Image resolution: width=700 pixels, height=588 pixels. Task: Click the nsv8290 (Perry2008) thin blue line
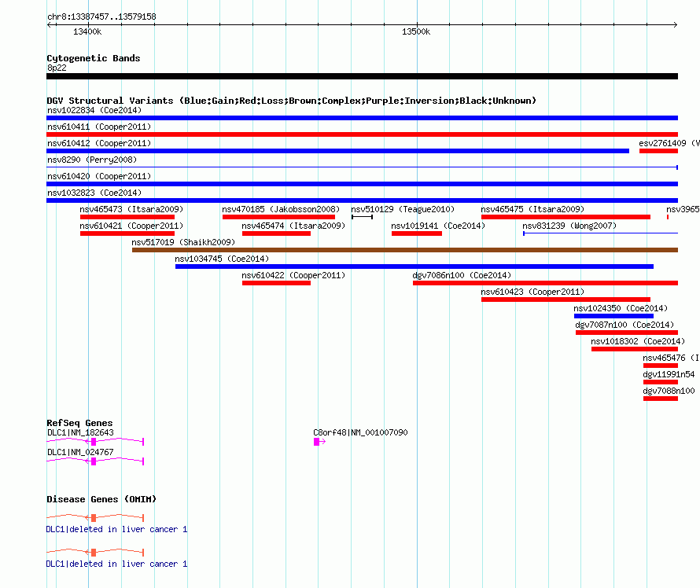(x=362, y=167)
